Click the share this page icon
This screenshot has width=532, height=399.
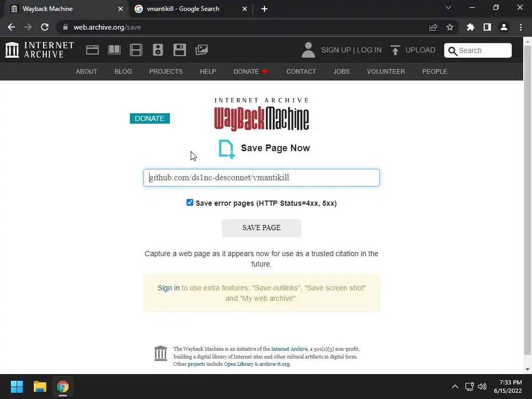tap(433, 27)
